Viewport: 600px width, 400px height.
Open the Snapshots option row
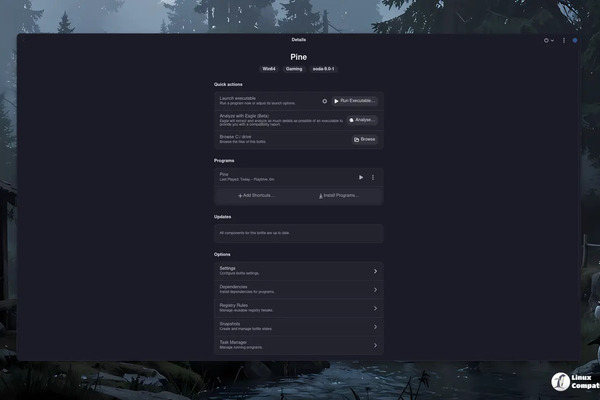[299, 326]
